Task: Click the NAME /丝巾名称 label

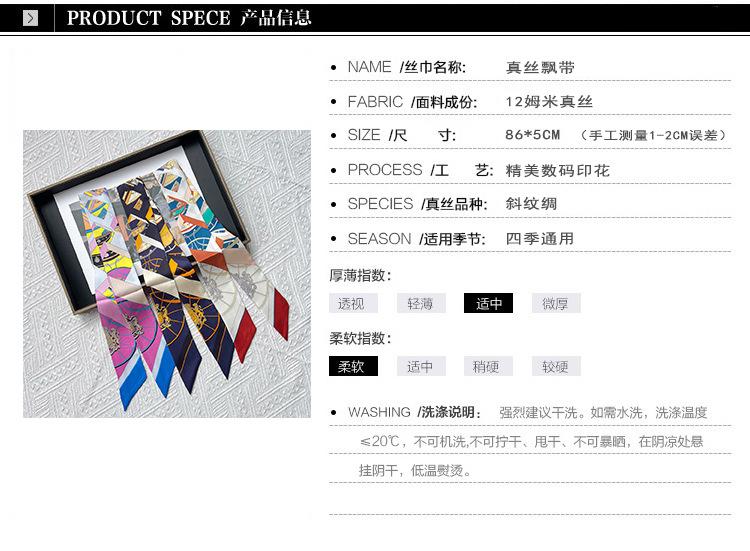Action: point(407,67)
